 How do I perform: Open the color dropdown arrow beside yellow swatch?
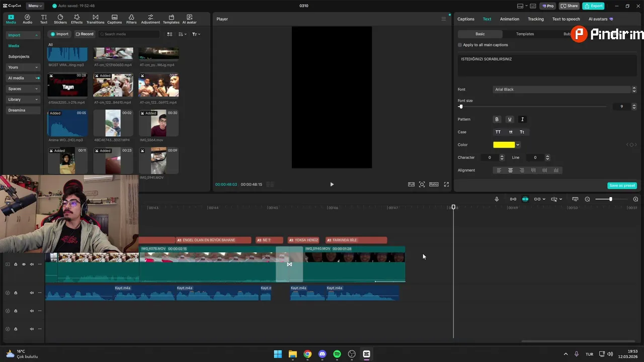pos(518,145)
